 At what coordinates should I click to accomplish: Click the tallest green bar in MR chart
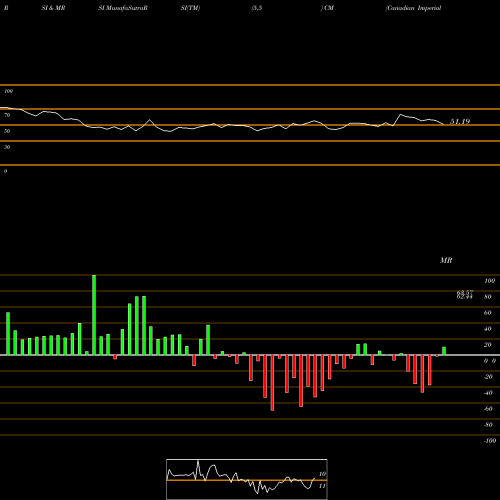[x=94, y=315]
